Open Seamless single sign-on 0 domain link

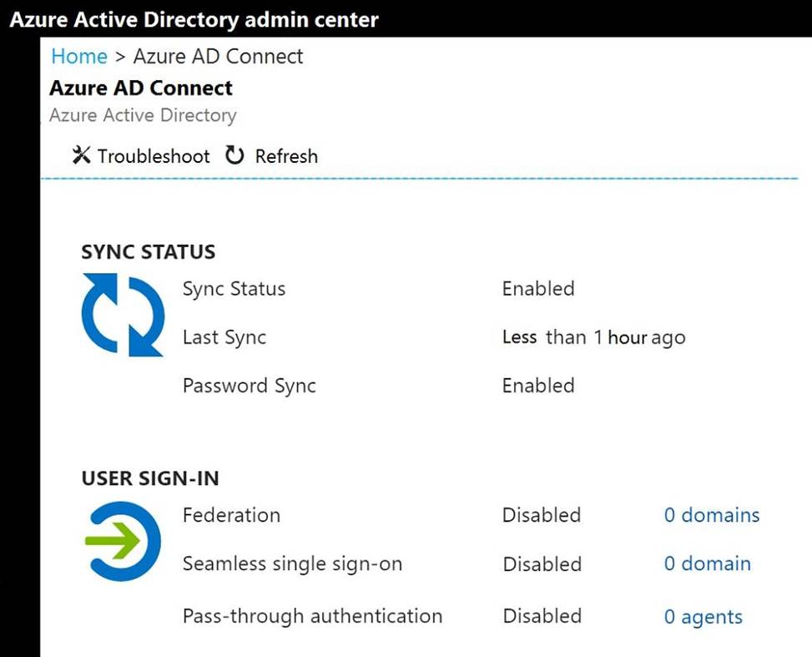[x=707, y=564]
